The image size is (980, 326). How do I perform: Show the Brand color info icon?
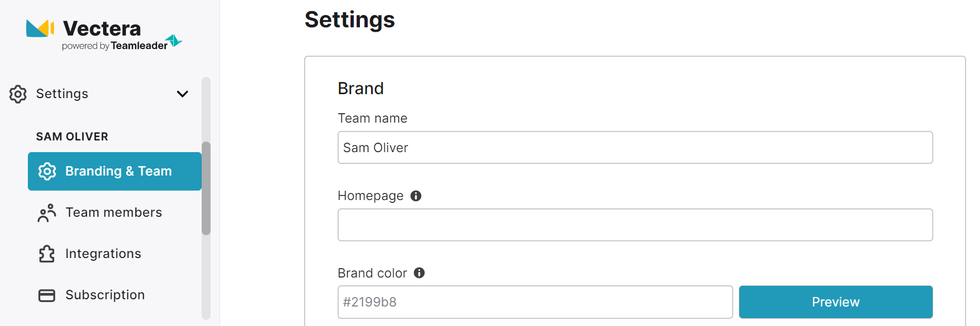coord(419,273)
